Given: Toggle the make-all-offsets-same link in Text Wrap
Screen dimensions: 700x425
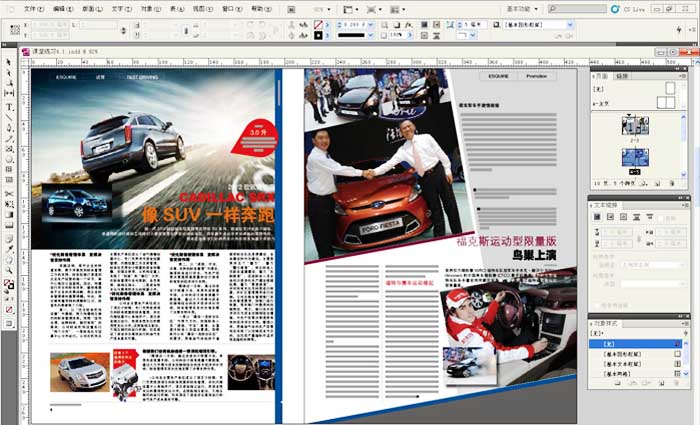Looking at the screenshot, I should (x=639, y=238).
